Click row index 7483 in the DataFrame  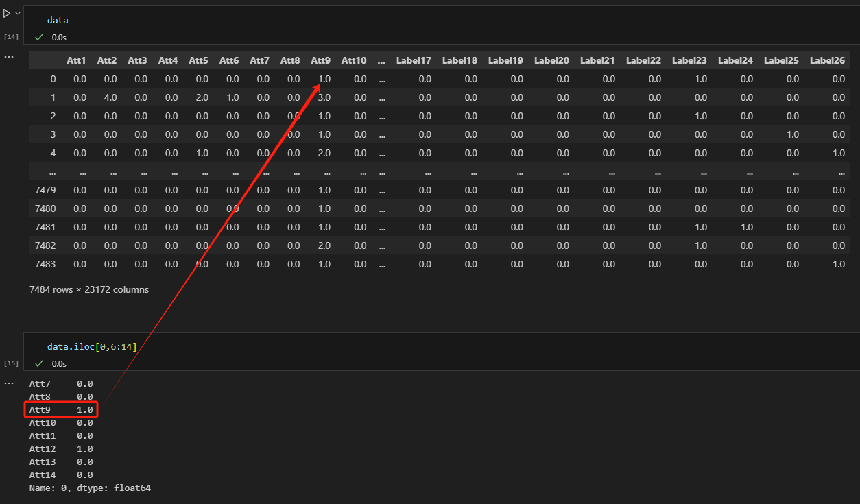coord(53,264)
